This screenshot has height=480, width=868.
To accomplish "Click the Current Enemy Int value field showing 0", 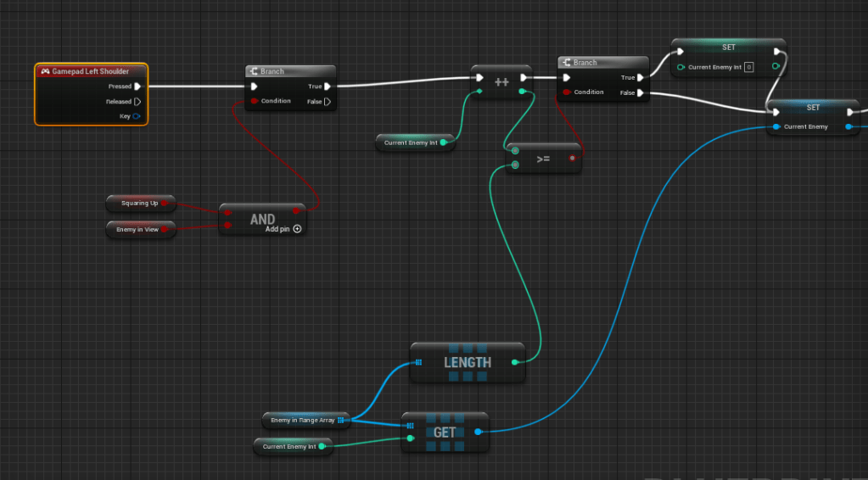I will click(x=748, y=67).
